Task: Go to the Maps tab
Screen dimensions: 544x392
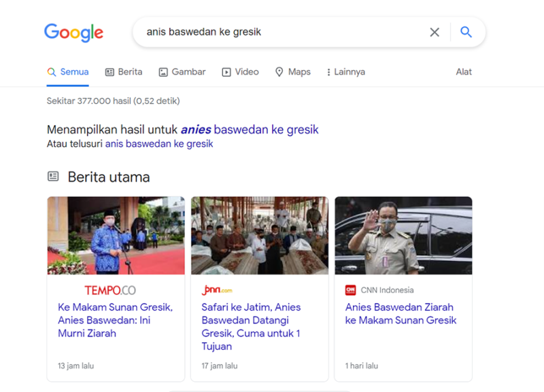Action: pyautogui.click(x=293, y=72)
